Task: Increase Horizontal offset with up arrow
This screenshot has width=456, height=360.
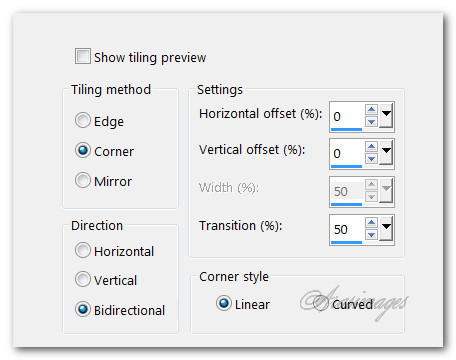Action: tap(371, 110)
